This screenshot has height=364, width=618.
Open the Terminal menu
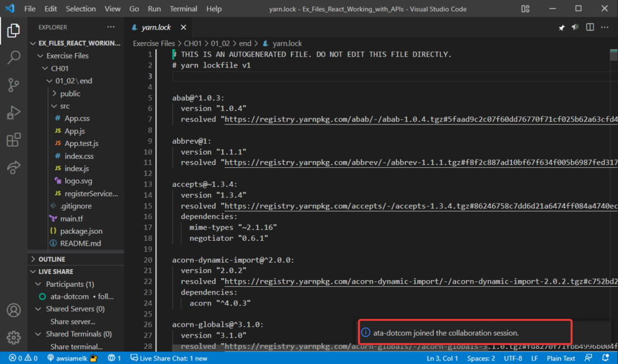(x=183, y=8)
